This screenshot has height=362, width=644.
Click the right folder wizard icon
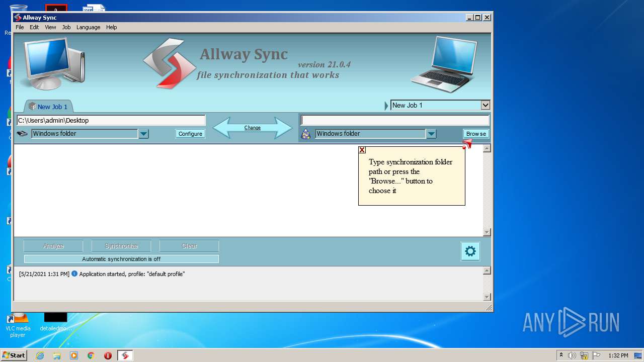point(305,134)
